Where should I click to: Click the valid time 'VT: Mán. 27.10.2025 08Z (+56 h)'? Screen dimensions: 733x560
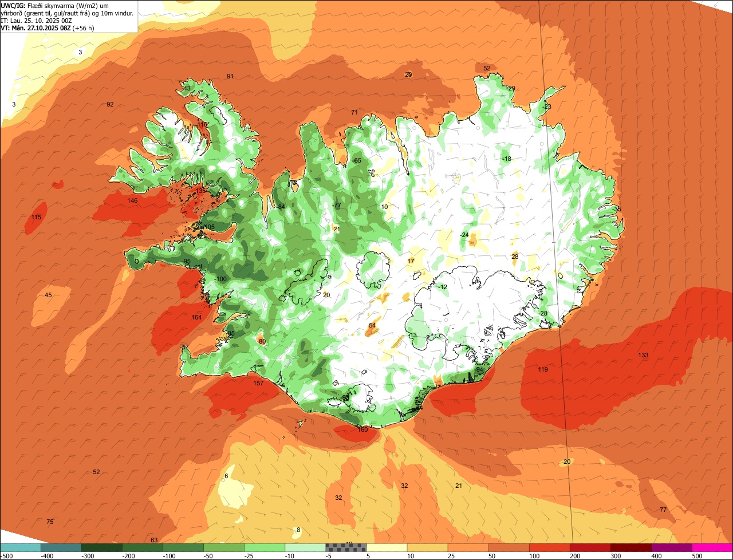click(x=48, y=27)
